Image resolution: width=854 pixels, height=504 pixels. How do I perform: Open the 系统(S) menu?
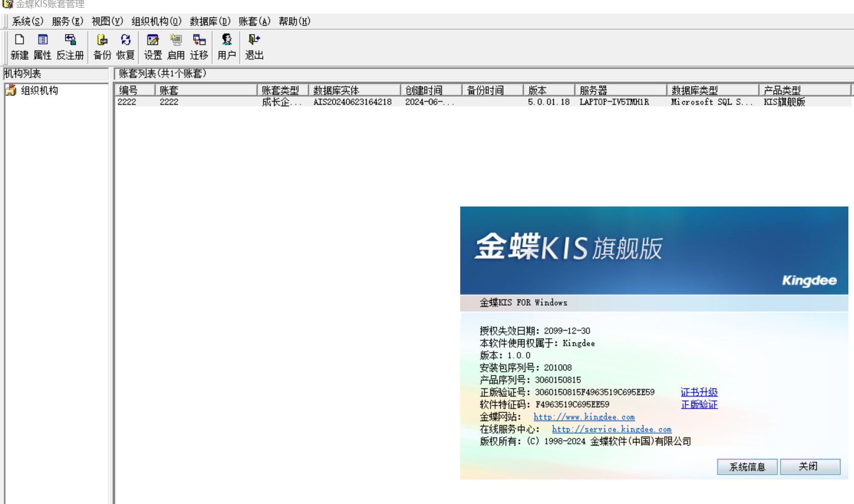[x=28, y=21]
